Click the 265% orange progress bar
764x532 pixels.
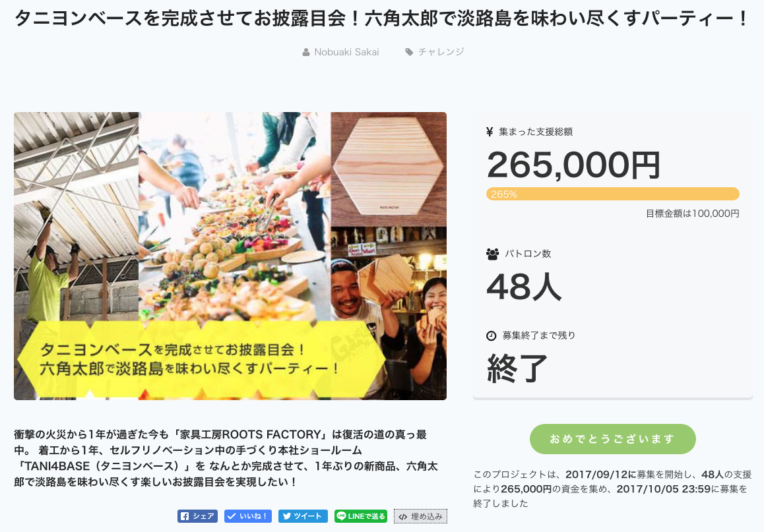pyautogui.click(x=612, y=194)
